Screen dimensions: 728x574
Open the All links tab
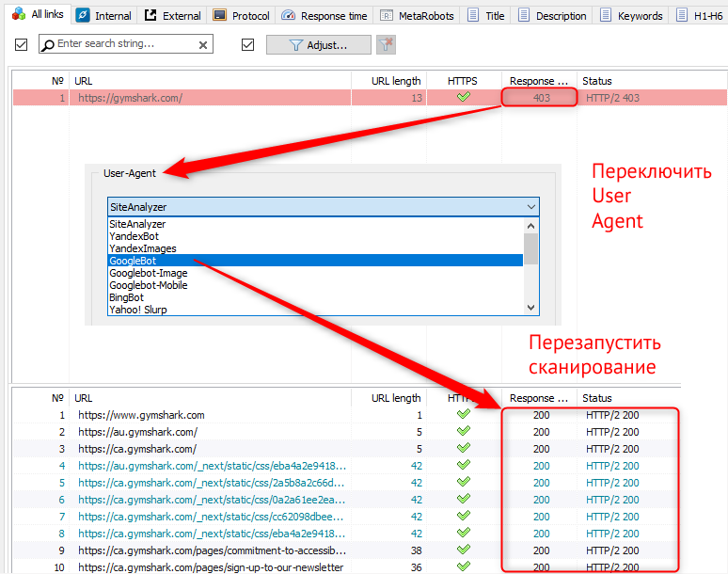coord(39,14)
